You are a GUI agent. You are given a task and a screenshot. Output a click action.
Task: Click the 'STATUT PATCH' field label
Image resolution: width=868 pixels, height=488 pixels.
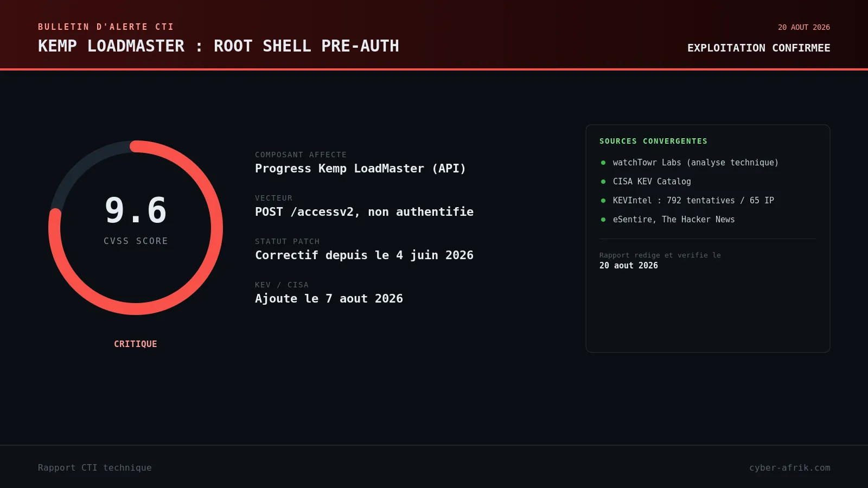click(x=287, y=241)
